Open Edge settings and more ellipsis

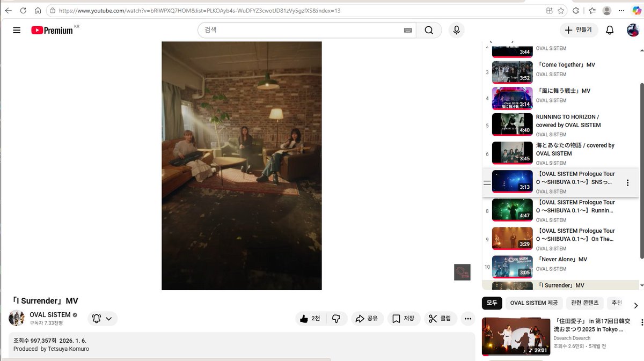point(621,11)
